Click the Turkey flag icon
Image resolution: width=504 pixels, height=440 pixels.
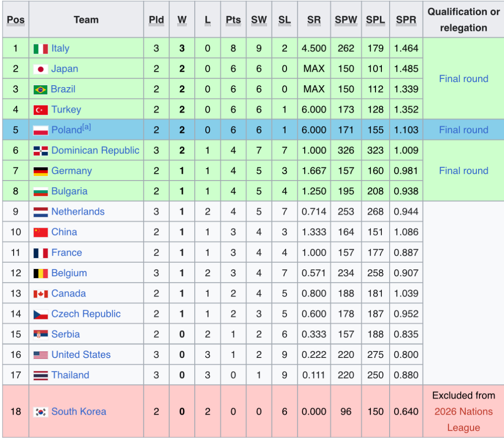[x=40, y=110]
